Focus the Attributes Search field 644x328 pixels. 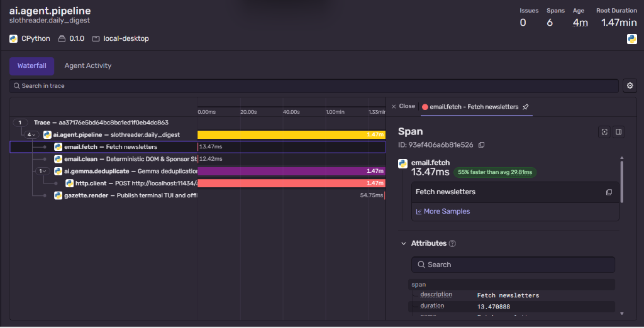(x=513, y=265)
